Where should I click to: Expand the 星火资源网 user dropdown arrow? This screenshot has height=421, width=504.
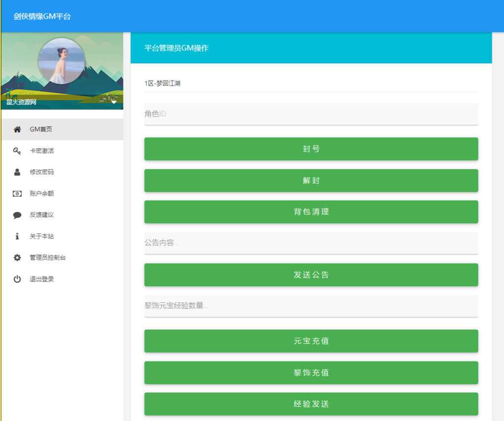[114, 102]
